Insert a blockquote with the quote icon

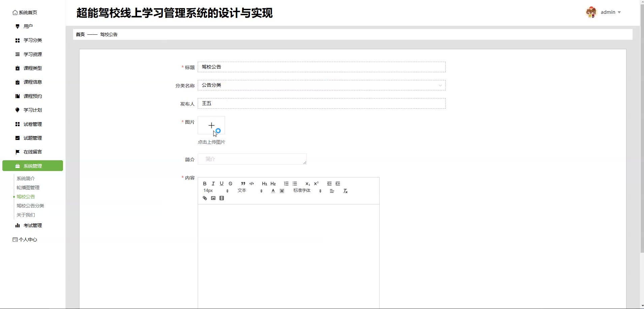pos(243,184)
